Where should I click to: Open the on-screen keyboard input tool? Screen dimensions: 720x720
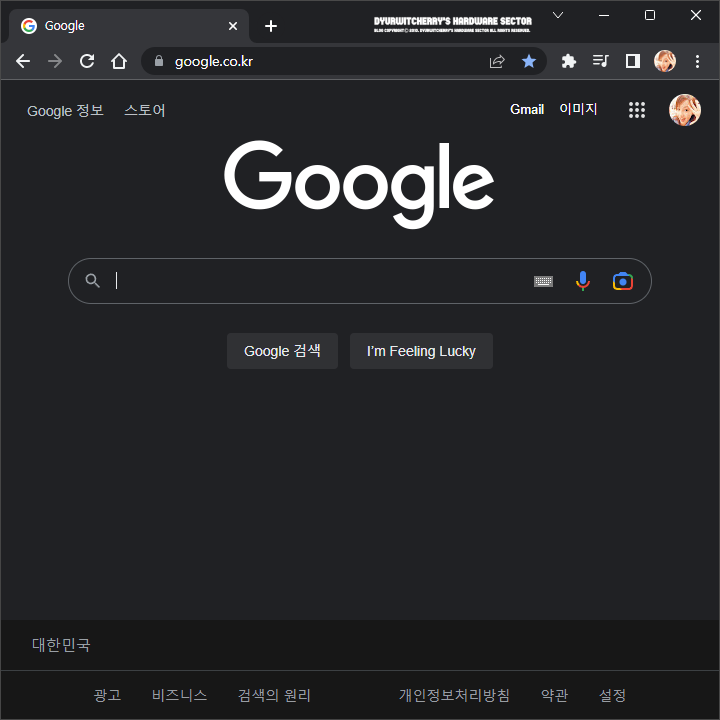click(x=543, y=281)
